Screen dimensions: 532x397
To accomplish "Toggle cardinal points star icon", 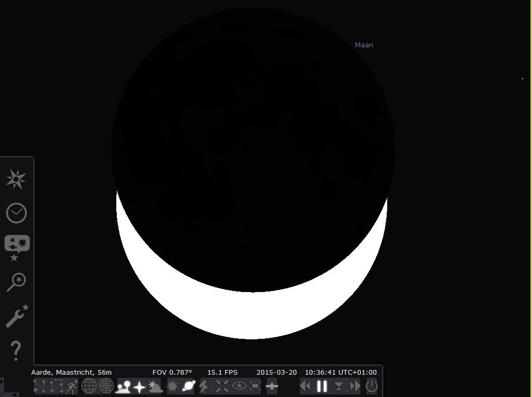I will 139,387.
